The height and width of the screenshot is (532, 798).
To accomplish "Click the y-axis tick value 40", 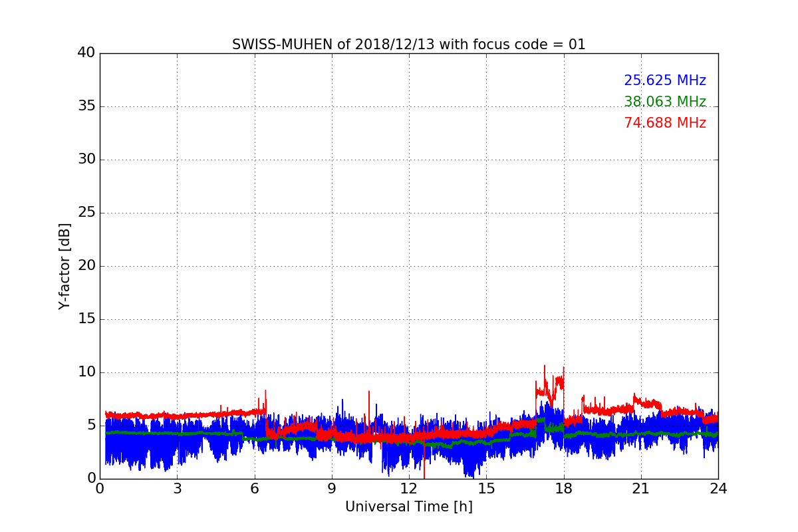I will [x=86, y=53].
